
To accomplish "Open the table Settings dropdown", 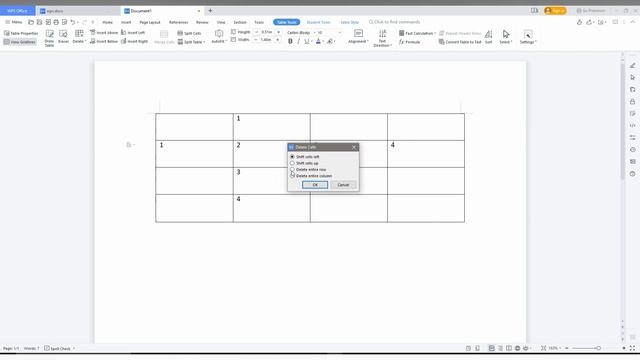I will point(528,37).
